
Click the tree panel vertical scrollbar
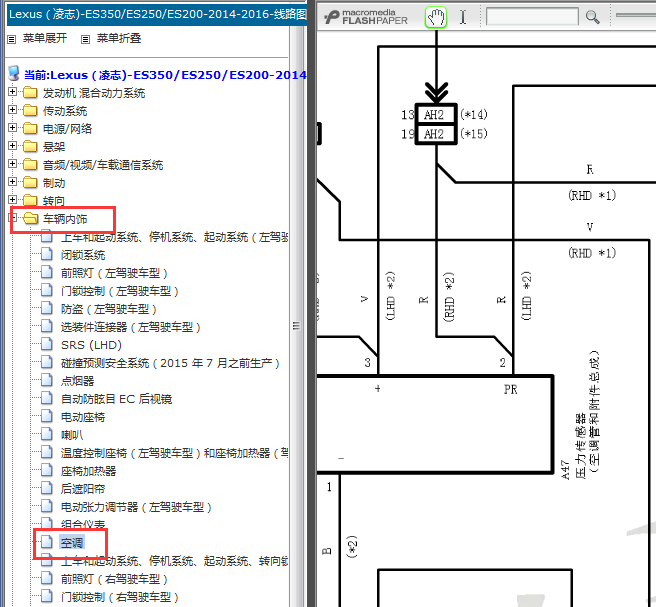pyautogui.click(x=297, y=316)
